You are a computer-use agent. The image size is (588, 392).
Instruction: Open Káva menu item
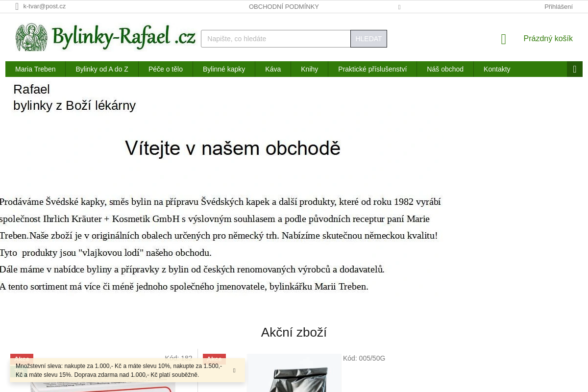click(x=273, y=69)
